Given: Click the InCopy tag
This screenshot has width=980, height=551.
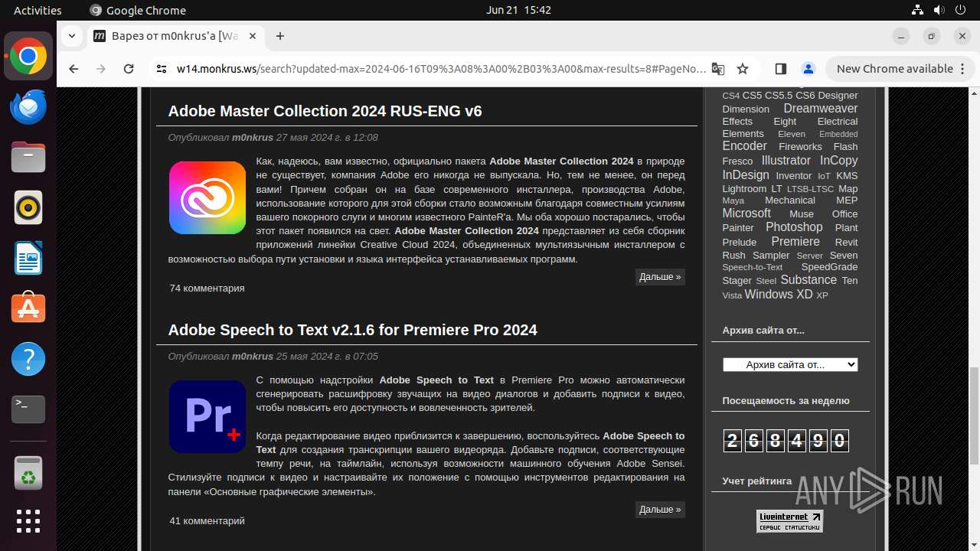Looking at the screenshot, I should pos(838,161).
